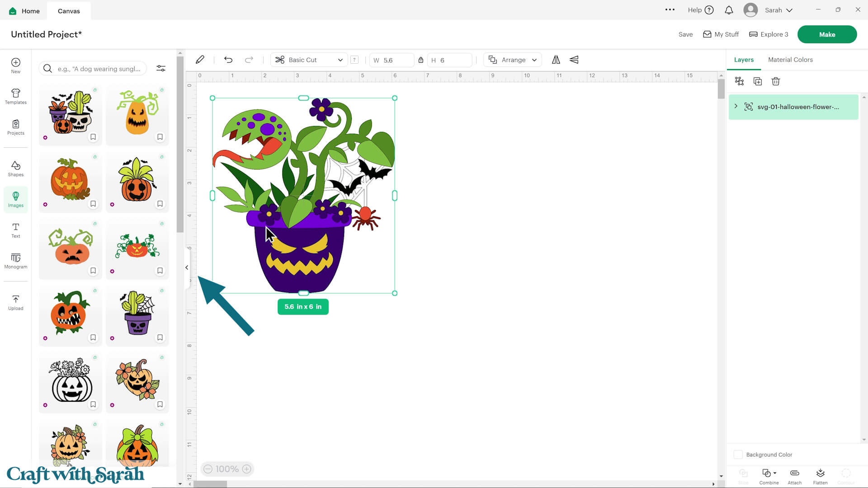Expand the svg-01-halloween-flower layer group
This screenshot has height=488, width=868.
736,106
